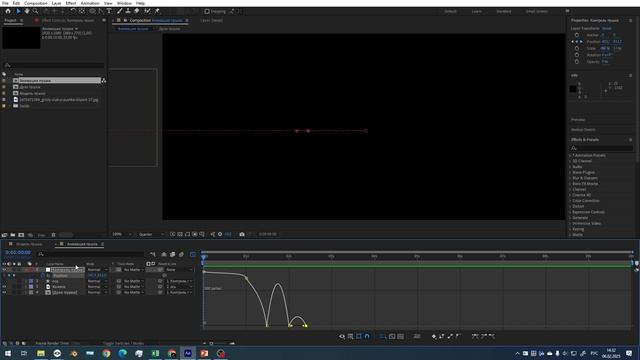The image size is (640, 360).
Task: Toggle Motion Blur enable switch for timeline
Action: (x=182, y=254)
